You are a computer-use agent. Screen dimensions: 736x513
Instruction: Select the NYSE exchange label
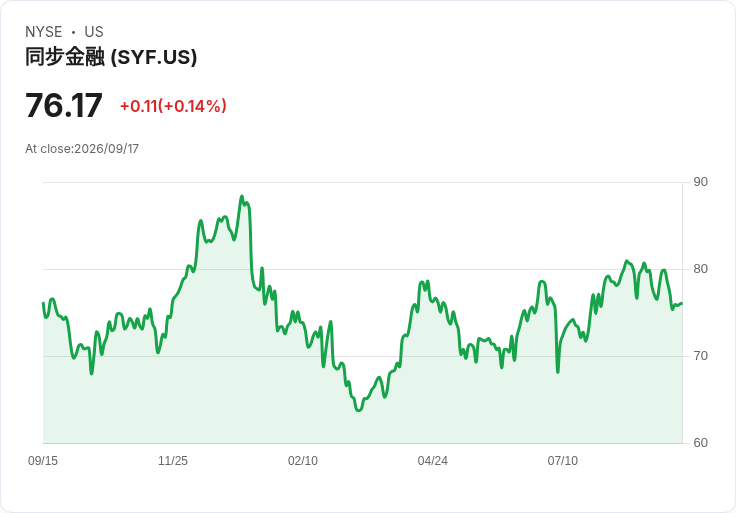[x=44, y=32]
